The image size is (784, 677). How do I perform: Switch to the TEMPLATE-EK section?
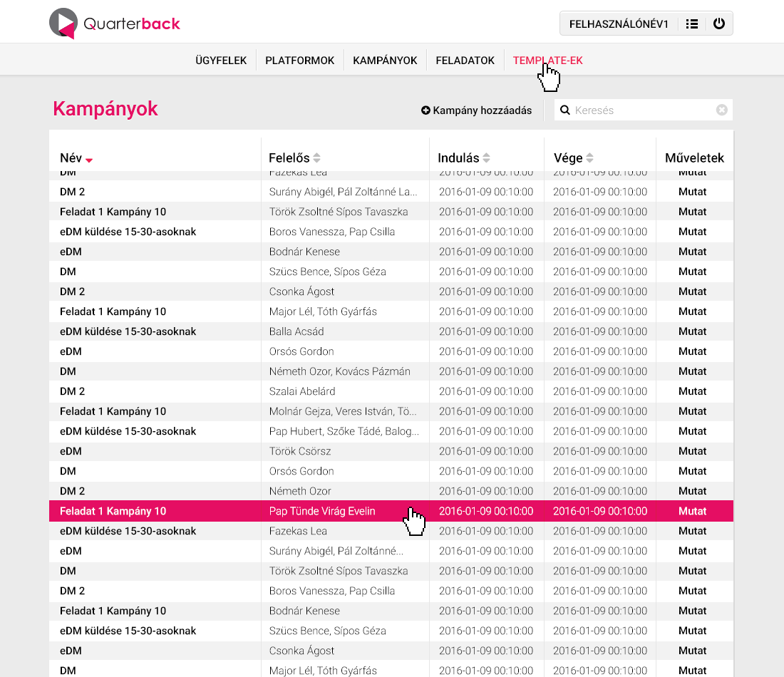548,61
